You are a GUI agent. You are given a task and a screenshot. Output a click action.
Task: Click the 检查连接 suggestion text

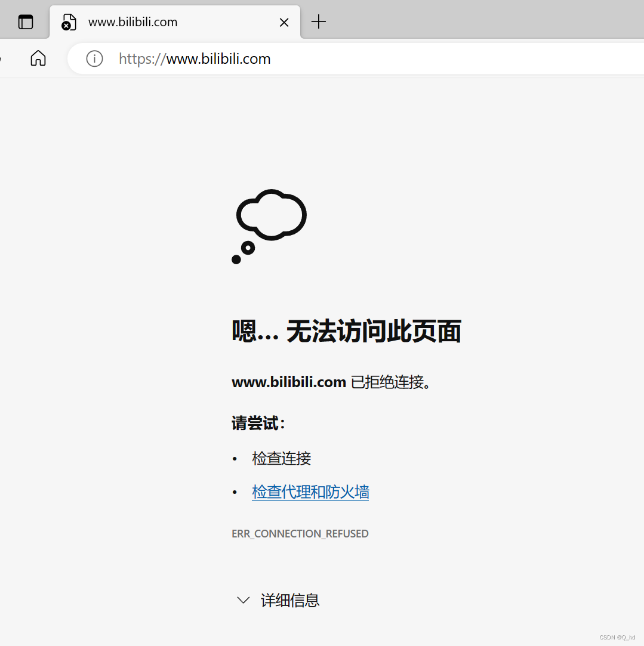pyautogui.click(x=281, y=458)
